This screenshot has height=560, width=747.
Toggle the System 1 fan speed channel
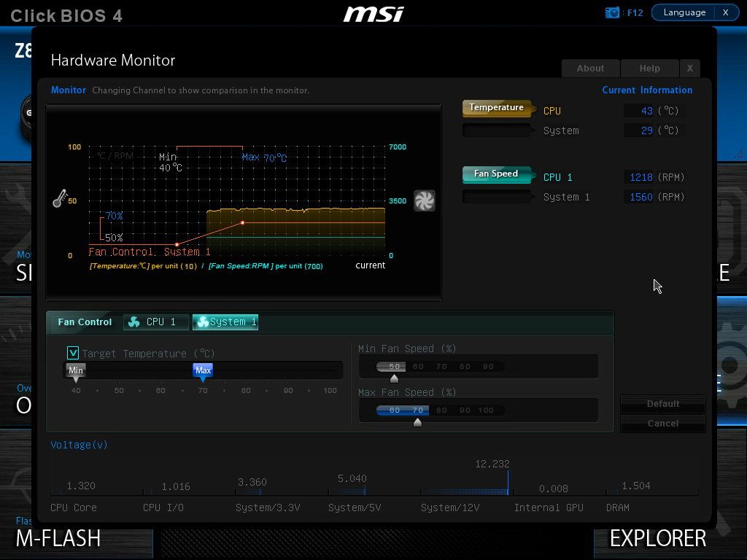497,196
